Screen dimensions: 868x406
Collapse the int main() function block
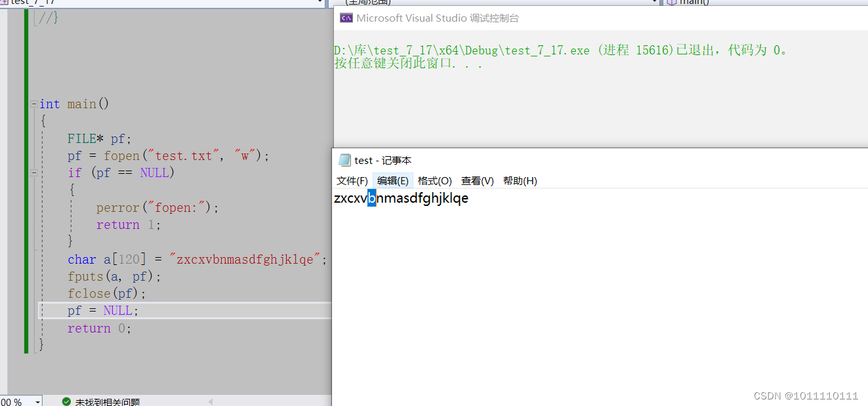coord(33,104)
